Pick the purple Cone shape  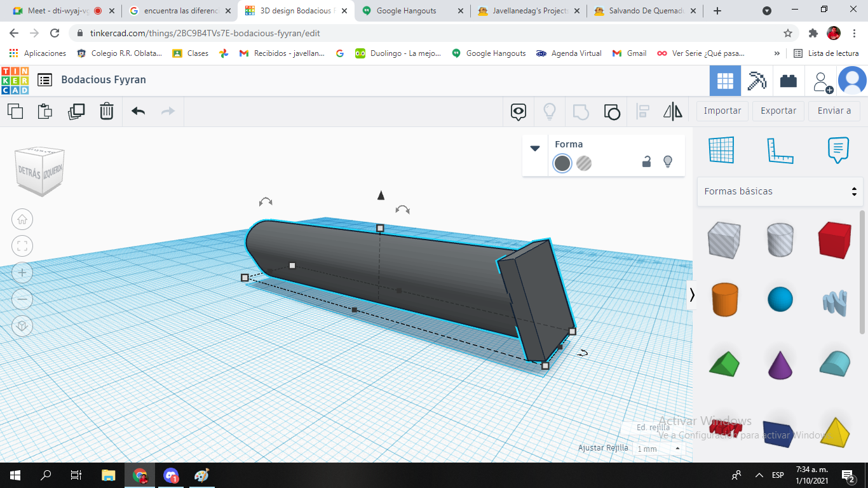pyautogui.click(x=780, y=364)
